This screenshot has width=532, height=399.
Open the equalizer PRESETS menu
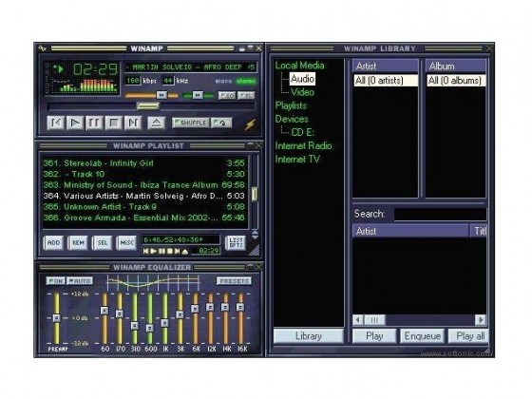click(234, 281)
